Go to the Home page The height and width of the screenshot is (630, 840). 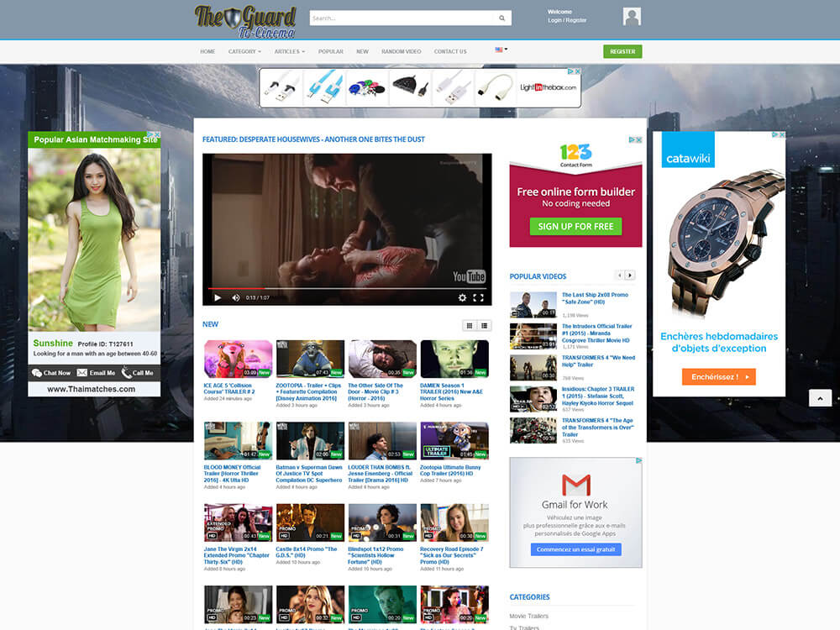[x=207, y=51]
